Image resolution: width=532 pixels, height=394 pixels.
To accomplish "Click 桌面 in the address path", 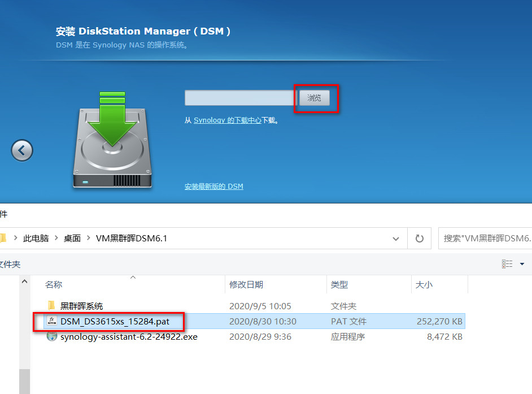I will [x=72, y=239].
